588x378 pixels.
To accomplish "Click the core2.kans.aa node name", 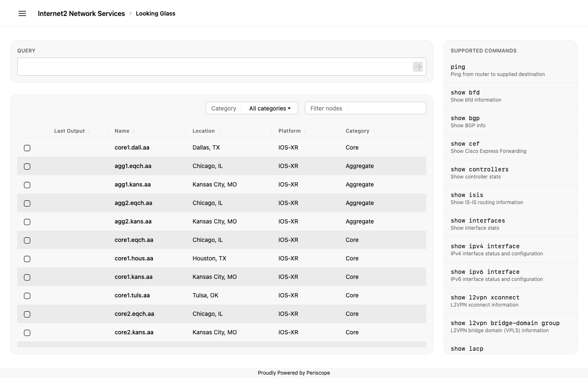I will pos(134,333).
